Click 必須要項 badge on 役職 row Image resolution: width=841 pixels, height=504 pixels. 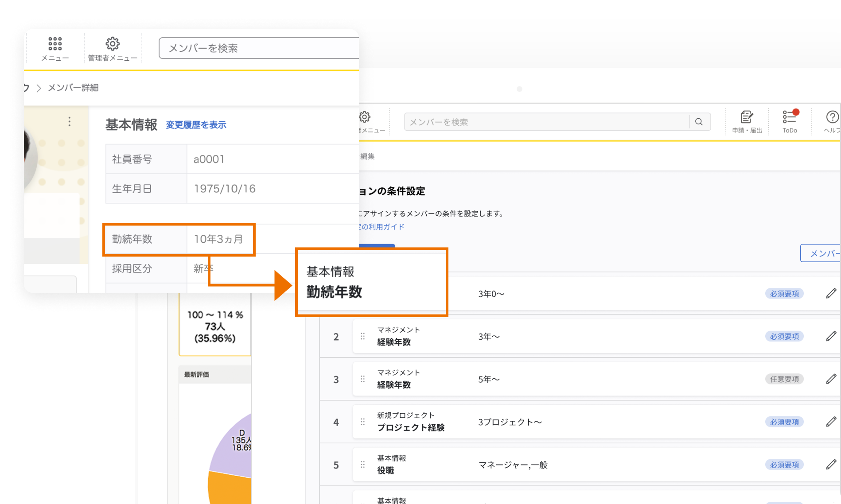(784, 465)
